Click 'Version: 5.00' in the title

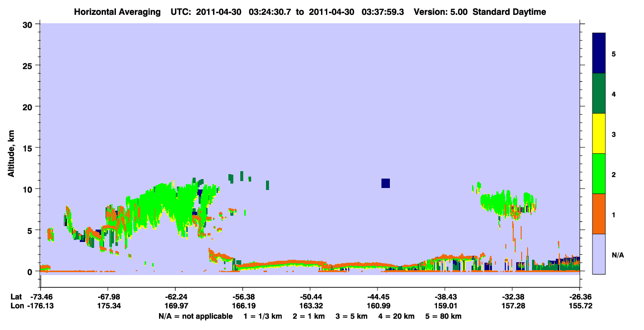(x=440, y=12)
